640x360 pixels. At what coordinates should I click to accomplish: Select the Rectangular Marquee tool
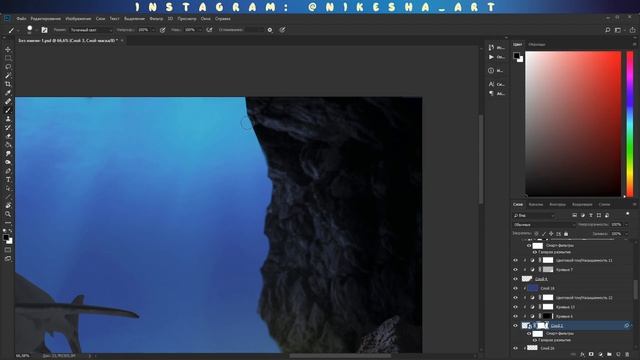pyautogui.click(x=8, y=58)
